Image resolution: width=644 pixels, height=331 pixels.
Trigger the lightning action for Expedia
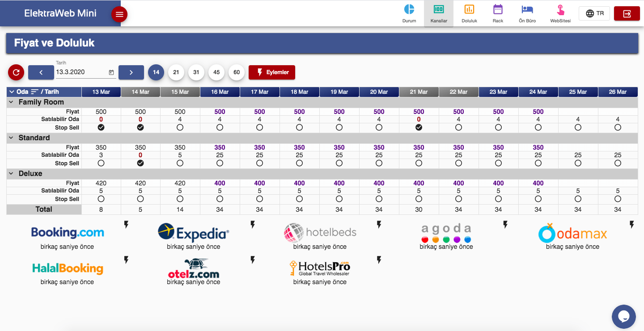pyautogui.click(x=253, y=224)
